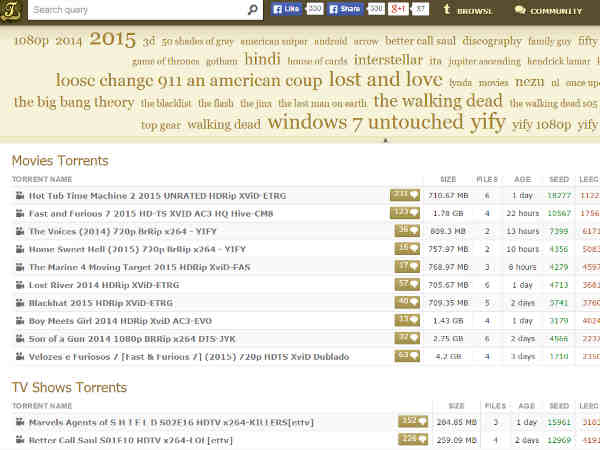
Task: Open the Movies Torrents section heading
Action: 60,161
